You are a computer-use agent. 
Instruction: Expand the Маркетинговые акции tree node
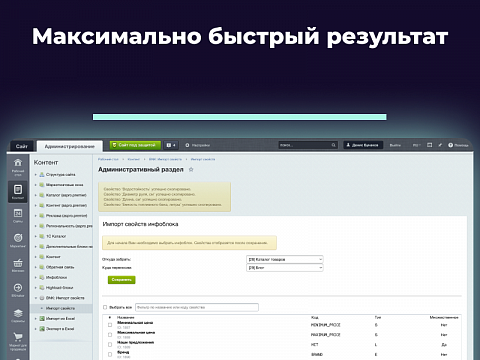pos(36,185)
